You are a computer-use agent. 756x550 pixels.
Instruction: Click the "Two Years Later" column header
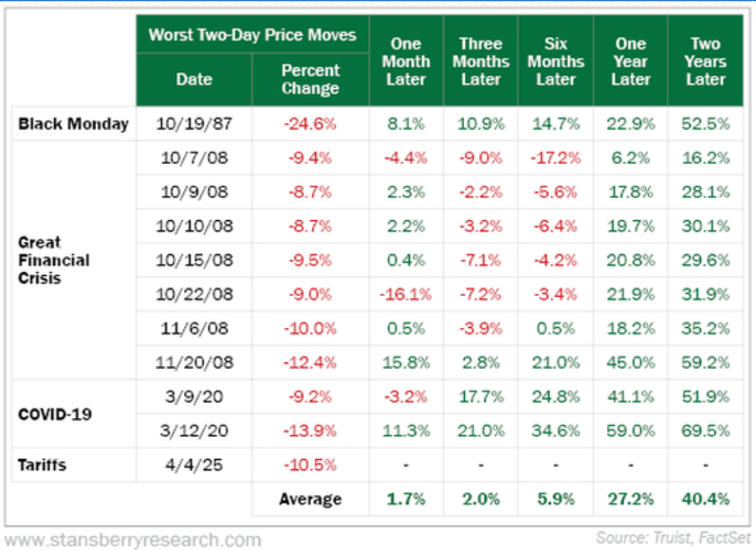pos(705,61)
